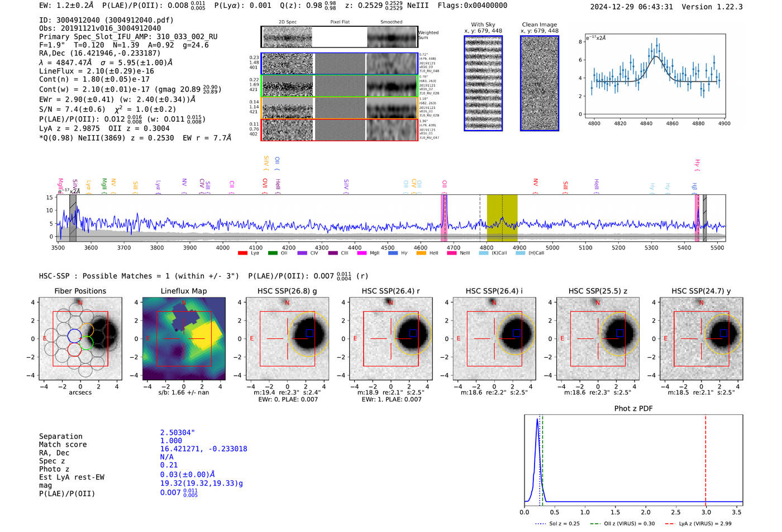The height and width of the screenshot is (532, 782).
Task: Click the red-bordered fiber 2D spectrum row
Action: click(x=340, y=130)
